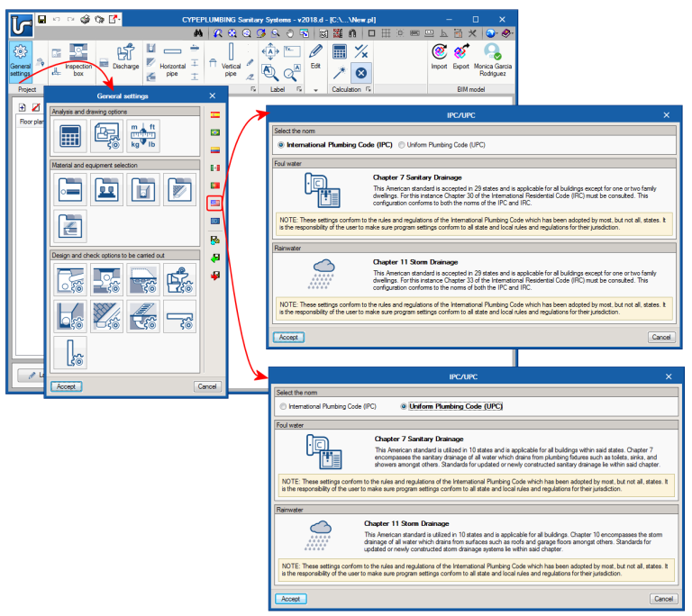Viewport: 692px width, 616px height.
Task: Click Cancel in top IPC/UPC dialog
Action: coord(661,337)
